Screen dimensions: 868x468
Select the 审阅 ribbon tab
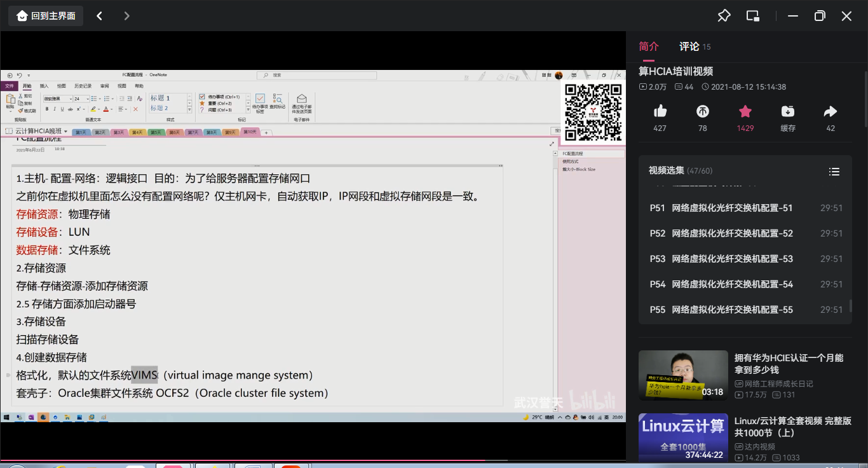click(105, 86)
